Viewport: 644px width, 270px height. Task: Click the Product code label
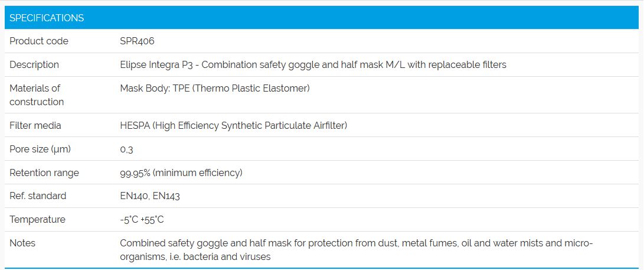point(39,41)
